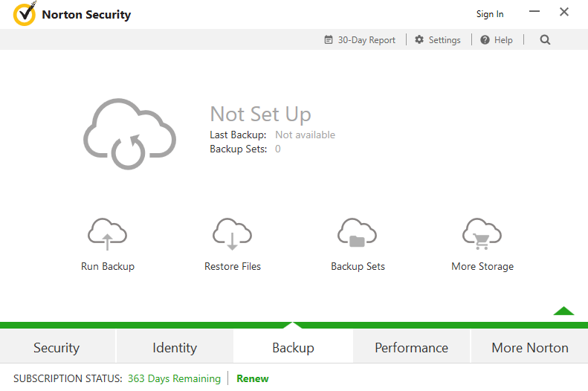
Task: Click the large cloud backup status icon
Action: [x=129, y=134]
